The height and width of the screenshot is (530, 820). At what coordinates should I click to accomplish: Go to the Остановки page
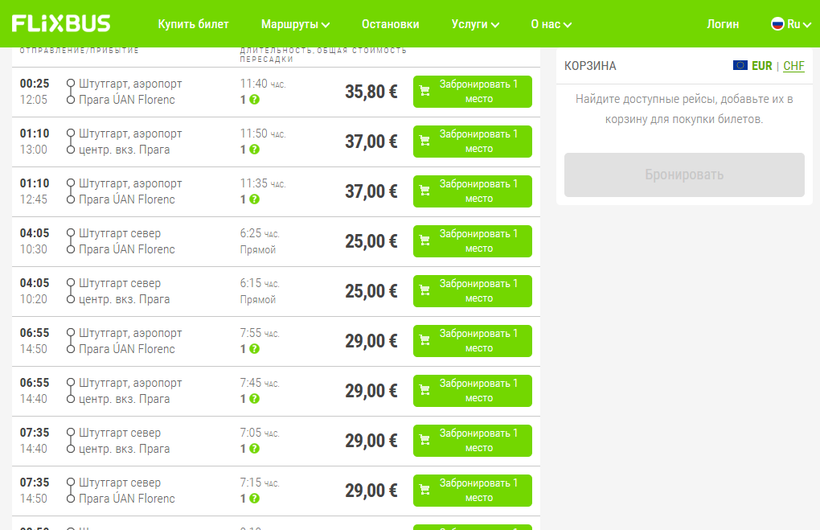point(390,24)
